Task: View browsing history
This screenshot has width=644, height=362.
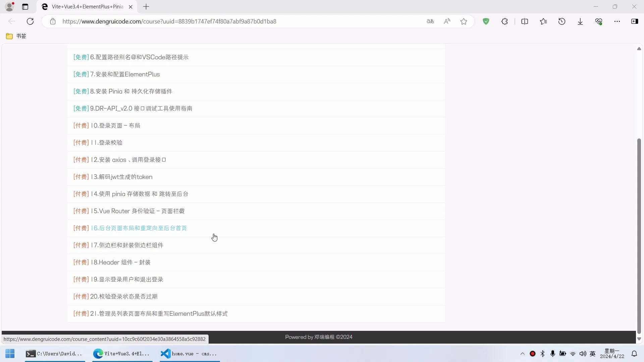Action: (562, 21)
